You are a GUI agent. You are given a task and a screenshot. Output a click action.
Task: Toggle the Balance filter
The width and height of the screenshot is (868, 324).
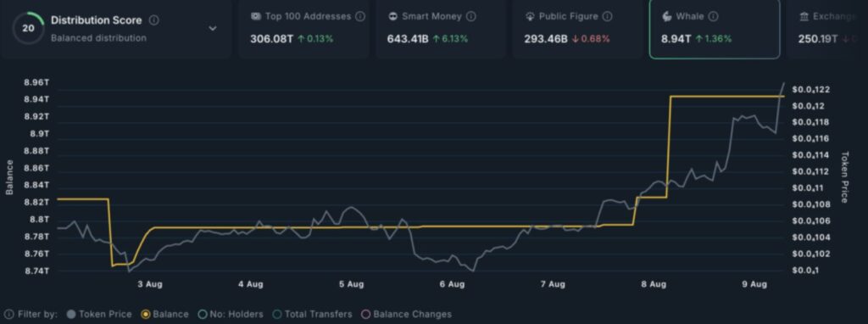[x=165, y=314]
